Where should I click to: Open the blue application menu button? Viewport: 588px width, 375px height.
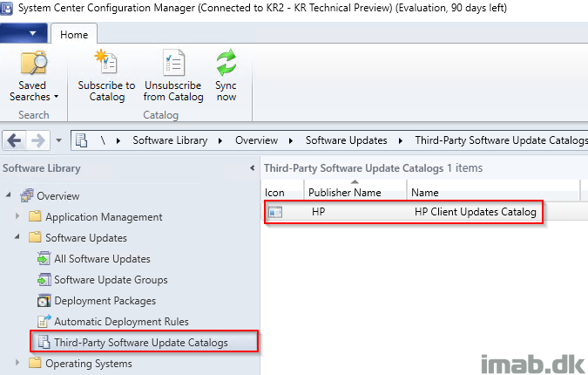[24, 33]
